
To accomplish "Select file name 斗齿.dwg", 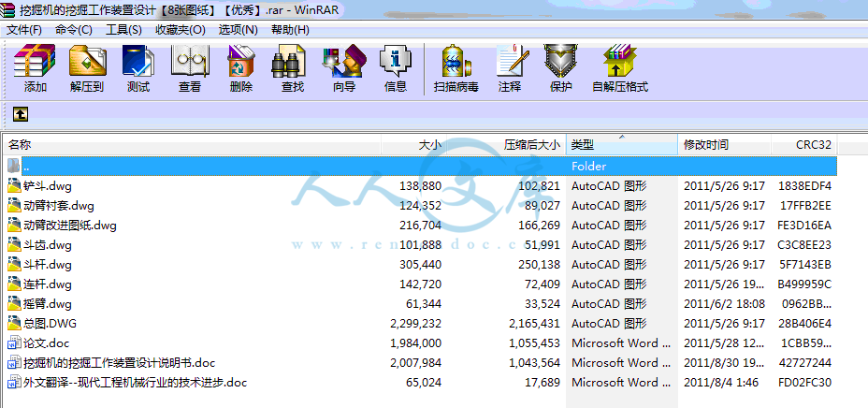I will tap(48, 244).
